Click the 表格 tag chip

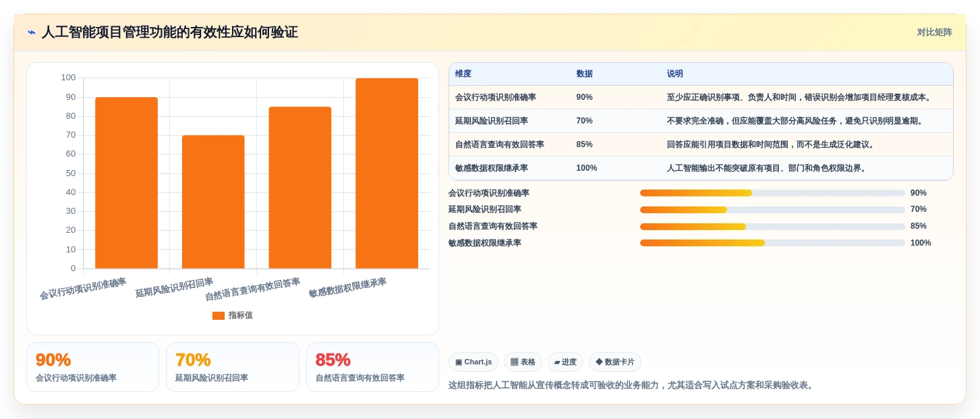pos(523,362)
